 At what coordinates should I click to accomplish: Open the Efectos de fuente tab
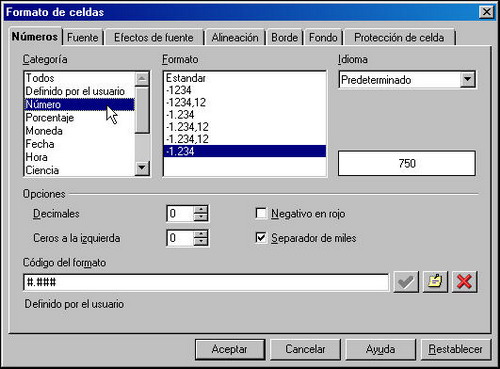pyautogui.click(x=154, y=37)
